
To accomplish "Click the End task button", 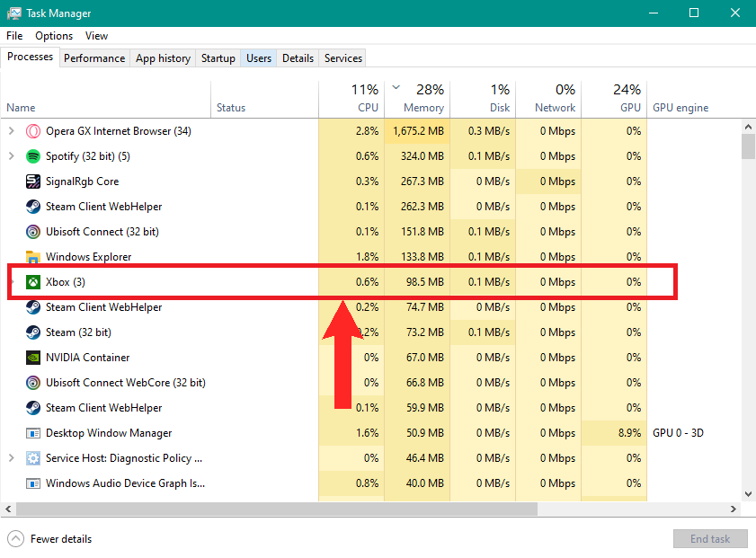I will (709, 539).
